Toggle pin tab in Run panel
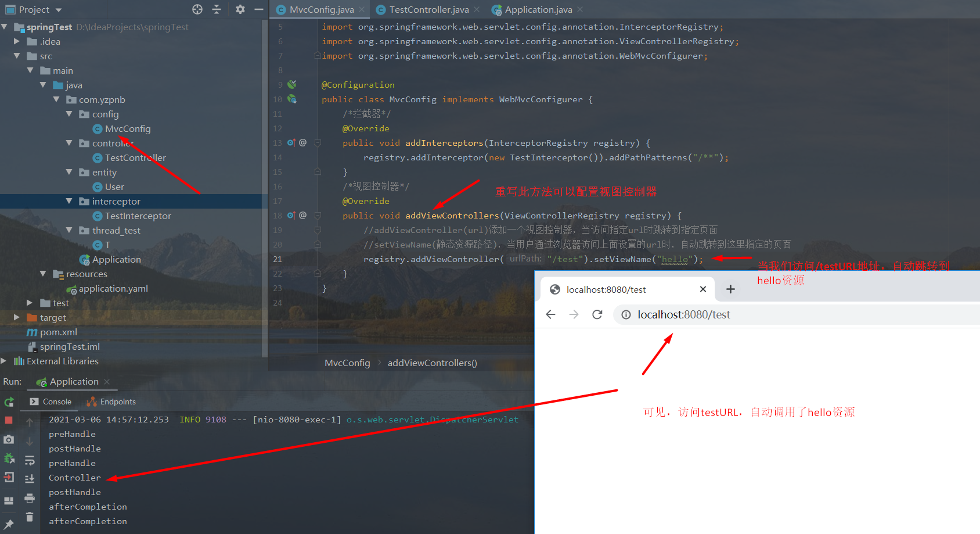 point(9,524)
